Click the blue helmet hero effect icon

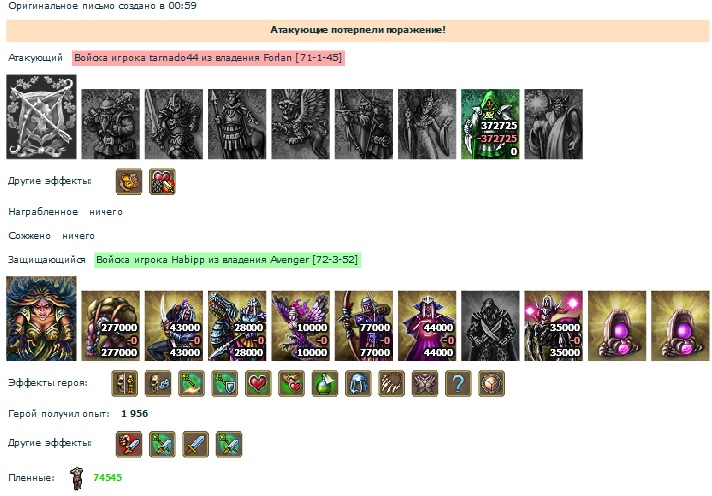tap(358, 384)
